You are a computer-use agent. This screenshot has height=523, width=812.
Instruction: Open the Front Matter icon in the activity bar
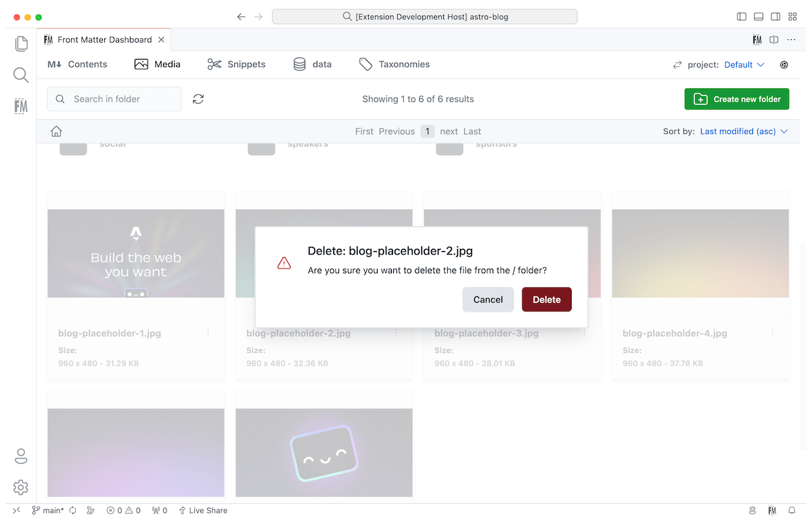[20, 106]
